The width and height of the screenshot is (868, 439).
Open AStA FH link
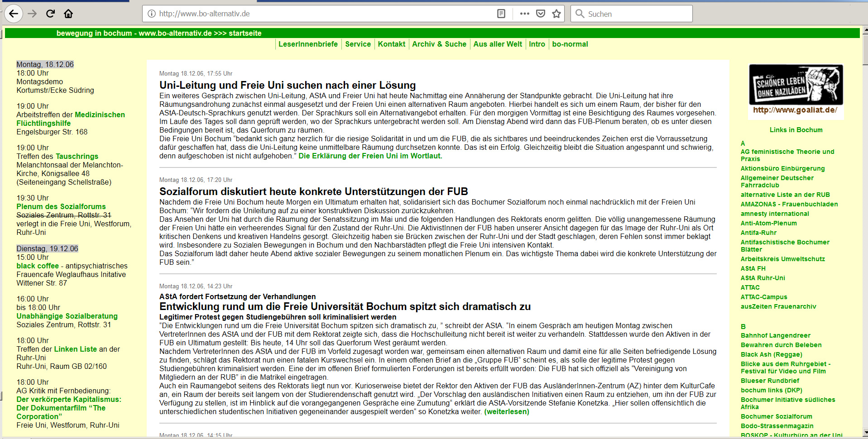pos(753,268)
